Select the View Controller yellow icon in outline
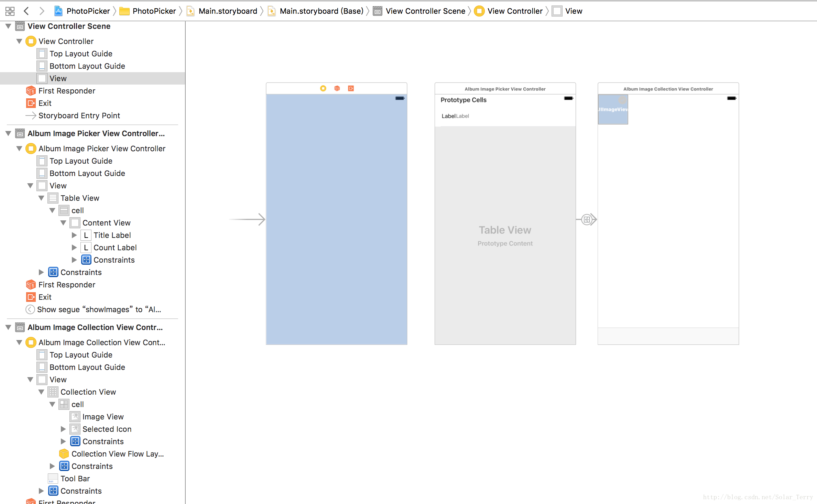 [31, 41]
